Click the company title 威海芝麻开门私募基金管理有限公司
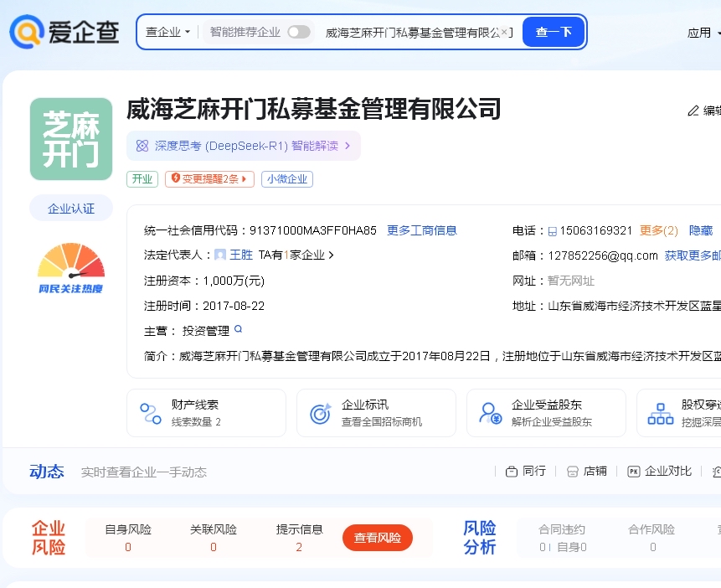Screen dimensions: 721x588 tap(313, 109)
